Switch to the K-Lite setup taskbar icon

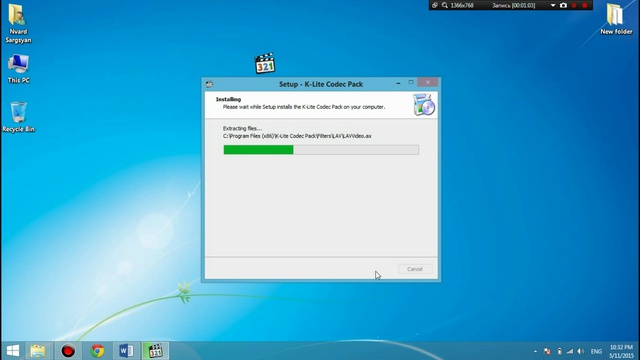[x=155, y=351]
